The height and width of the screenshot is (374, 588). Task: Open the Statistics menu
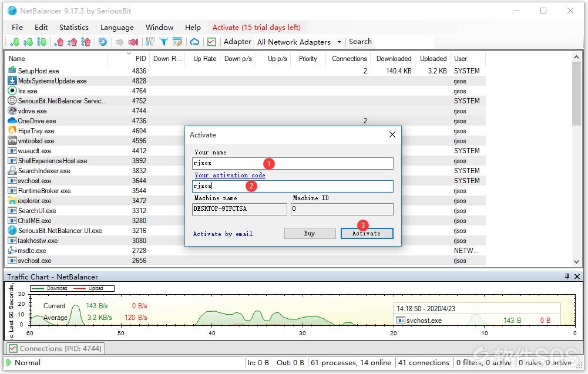point(74,28)
